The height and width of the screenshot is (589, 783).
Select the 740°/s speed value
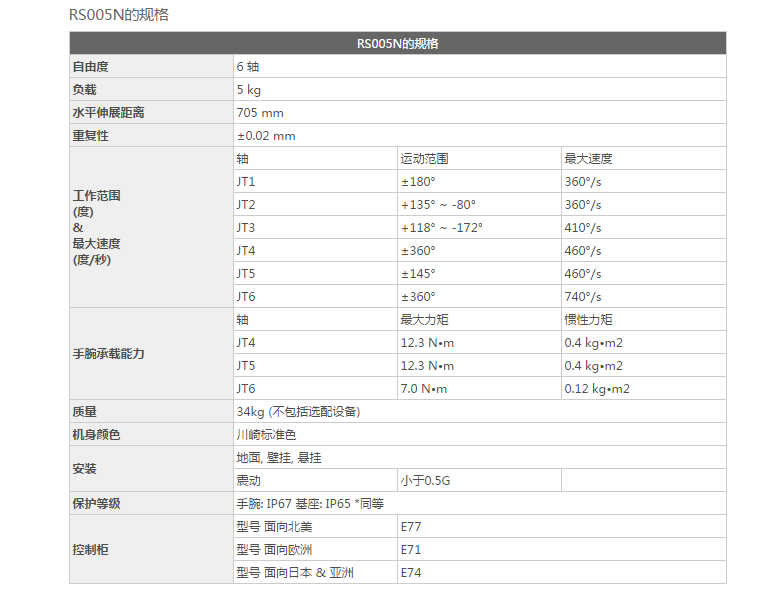pos(583,297)
